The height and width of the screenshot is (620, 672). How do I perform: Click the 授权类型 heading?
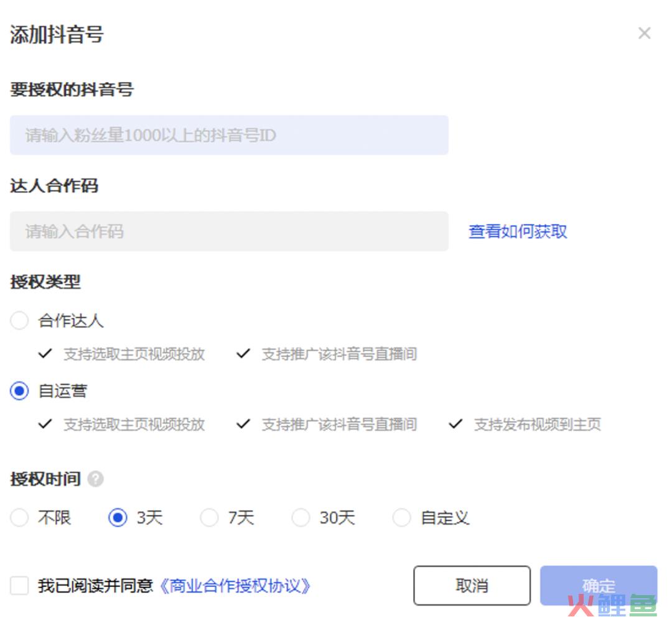(45, 282)
